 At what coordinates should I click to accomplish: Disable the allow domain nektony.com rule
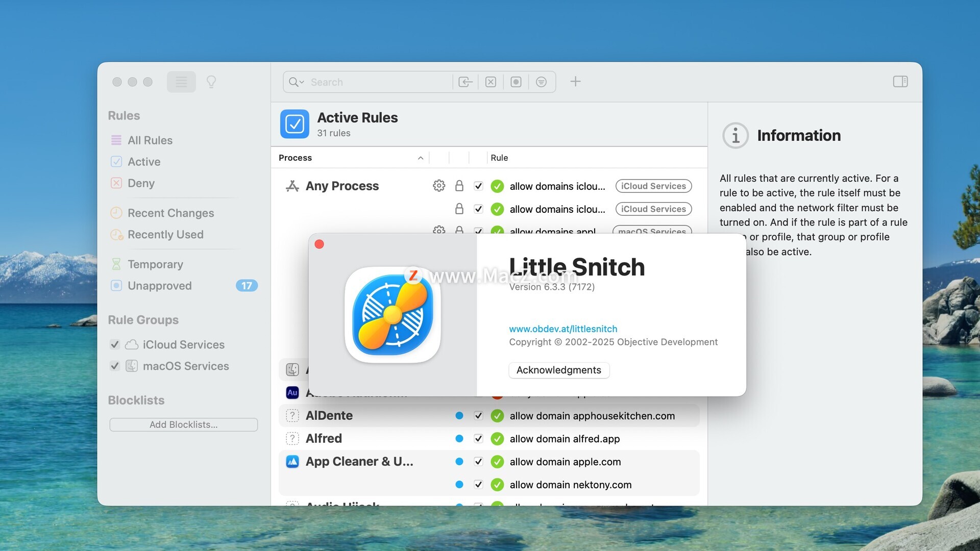(478, 485)
